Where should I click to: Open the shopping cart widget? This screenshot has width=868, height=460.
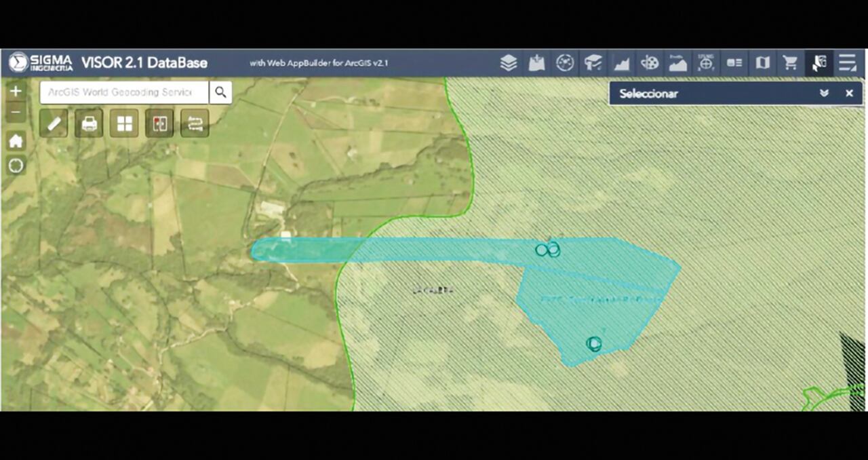[x=790, y=63]
